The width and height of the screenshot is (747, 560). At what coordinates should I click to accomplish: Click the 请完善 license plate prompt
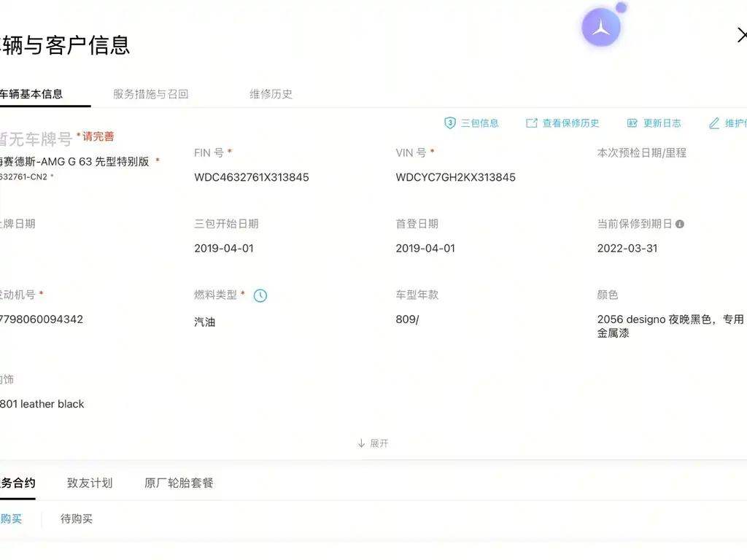click(97, 136)
